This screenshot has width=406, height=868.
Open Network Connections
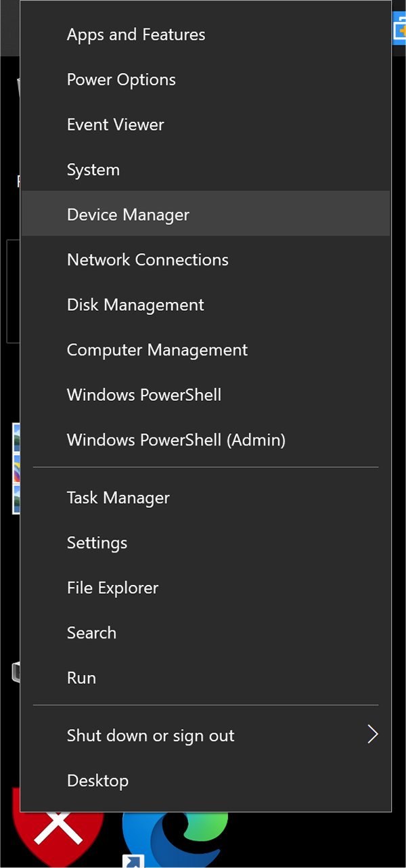(x=148, y=259)
